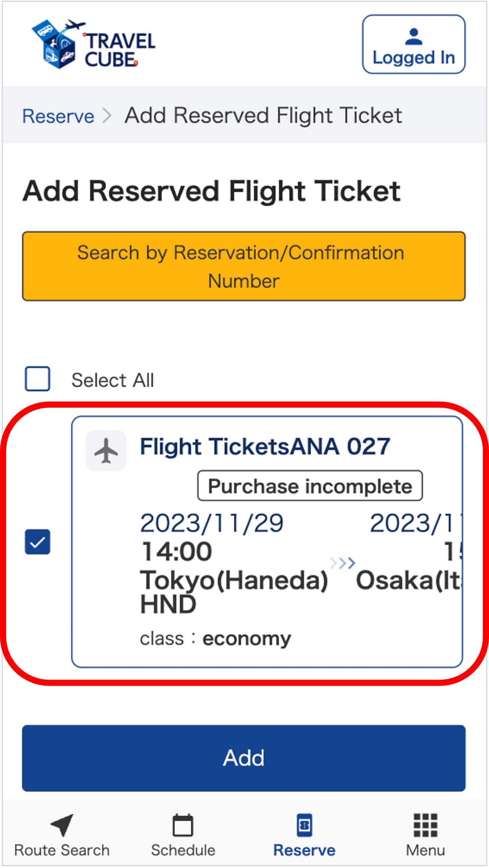Click the Reserve breadcrumb link

(58, 116)
